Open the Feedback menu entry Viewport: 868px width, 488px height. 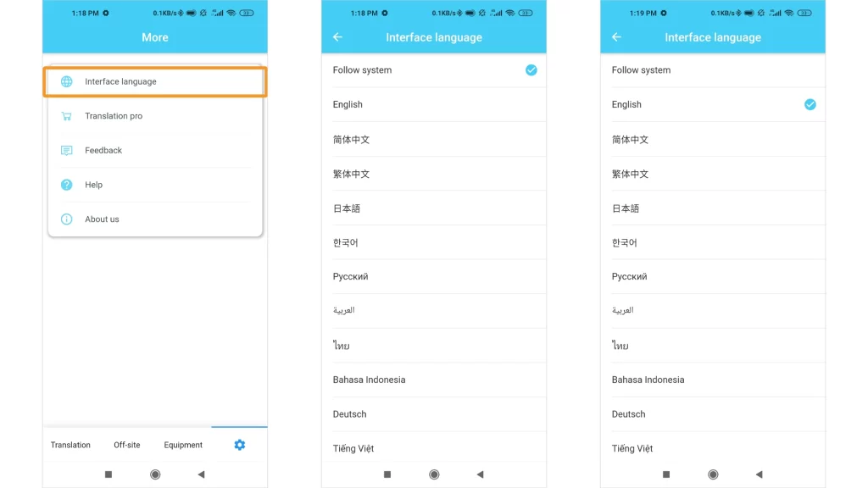[103, 151]
